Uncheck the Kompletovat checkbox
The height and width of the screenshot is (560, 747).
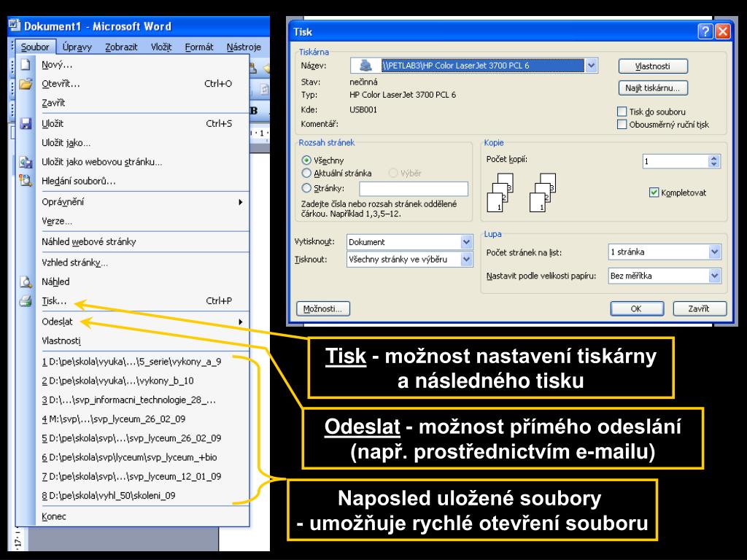click(x=654, y=192)
